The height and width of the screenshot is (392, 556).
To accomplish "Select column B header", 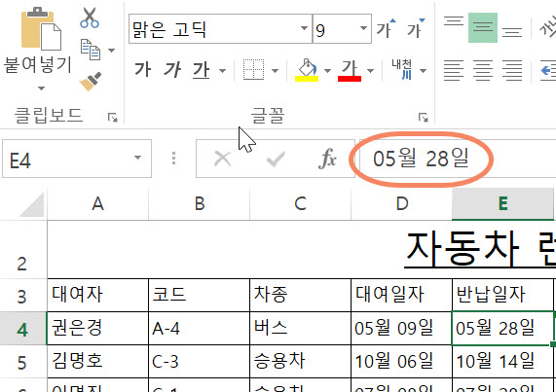I will 200,204.
